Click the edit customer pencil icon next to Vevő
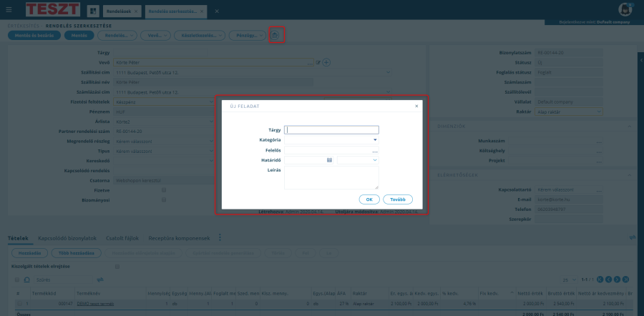The image size is (644, 316). pos(318,63)
